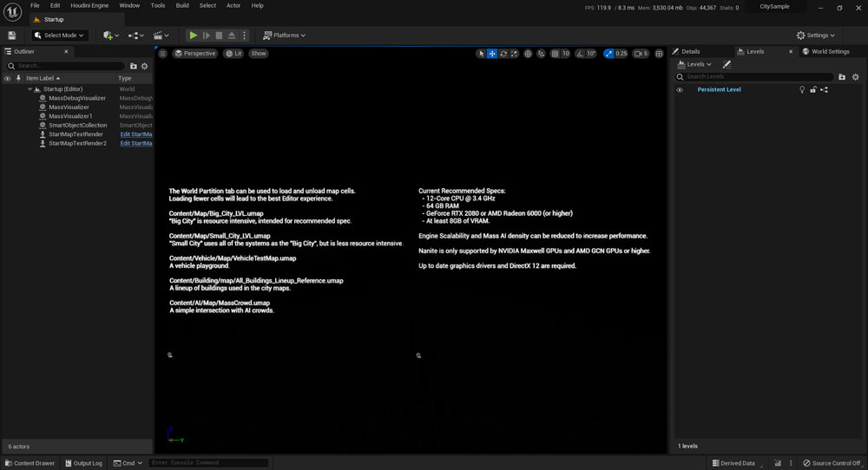The image size is (868, 470).
Task: Select StartMapTextRender actor in Outliner
Action: pos(77,134)
